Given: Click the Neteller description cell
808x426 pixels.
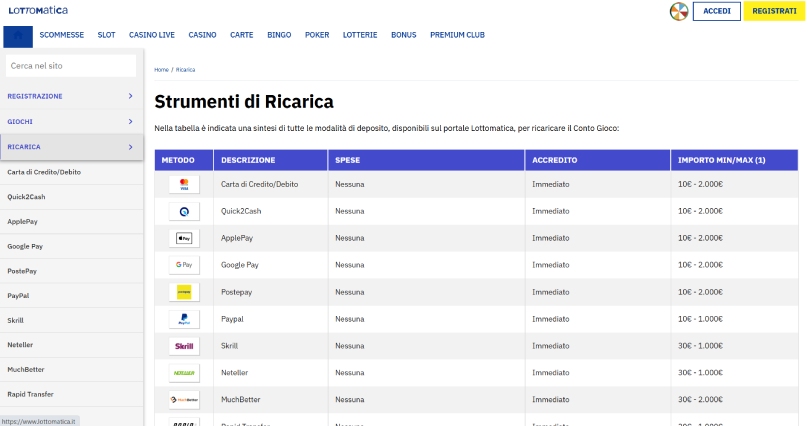Looking at the screenshot, I should (271, 372).
